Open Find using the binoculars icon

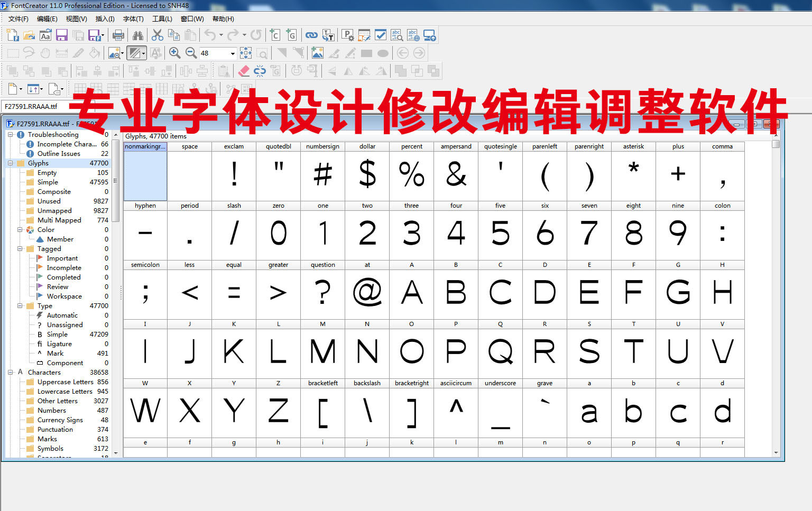tap(139, 35)
